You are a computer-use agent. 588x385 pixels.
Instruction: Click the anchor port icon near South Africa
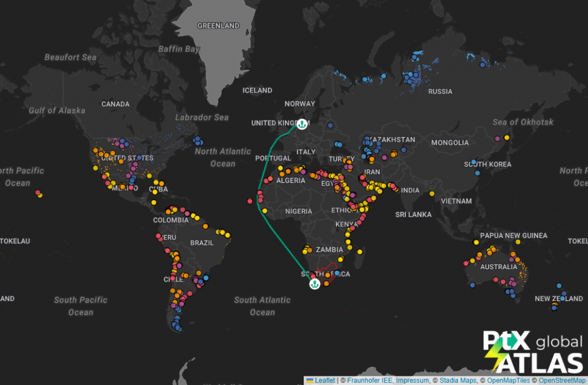(x=314, y=283)
